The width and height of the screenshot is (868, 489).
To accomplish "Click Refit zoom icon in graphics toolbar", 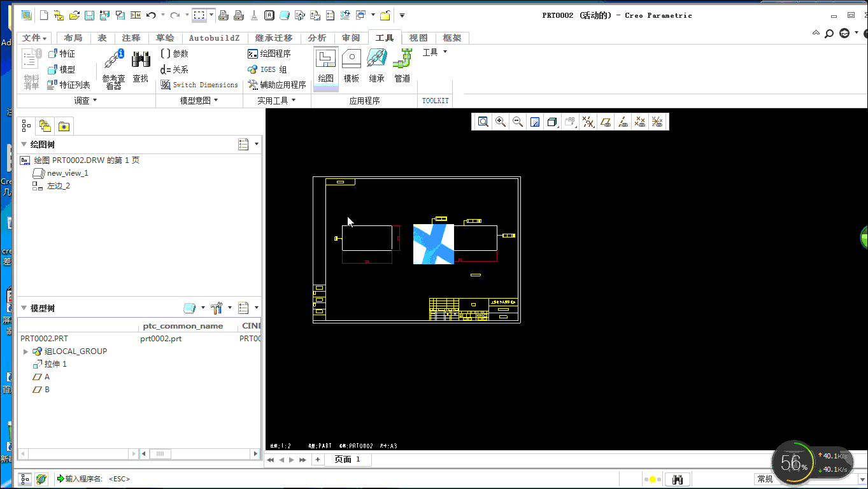I will click(483, 122).
